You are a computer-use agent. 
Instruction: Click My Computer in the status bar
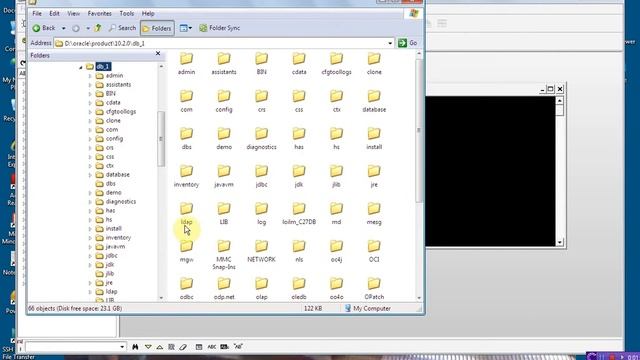[x=367, y=308]
